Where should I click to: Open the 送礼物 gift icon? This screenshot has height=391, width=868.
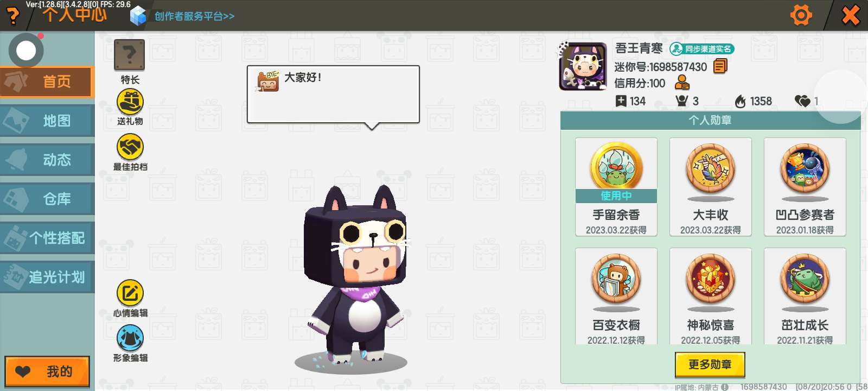pyautogui.click(x=130, y=102)
